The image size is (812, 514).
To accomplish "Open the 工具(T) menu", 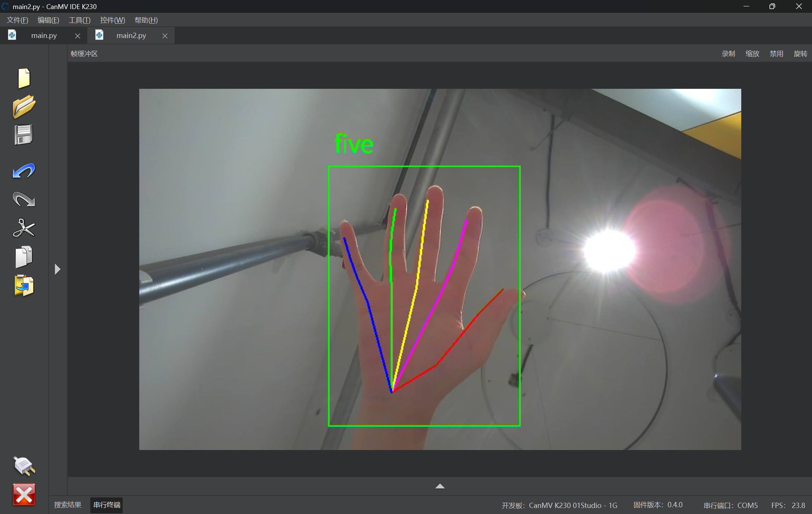I will [79, 20].
